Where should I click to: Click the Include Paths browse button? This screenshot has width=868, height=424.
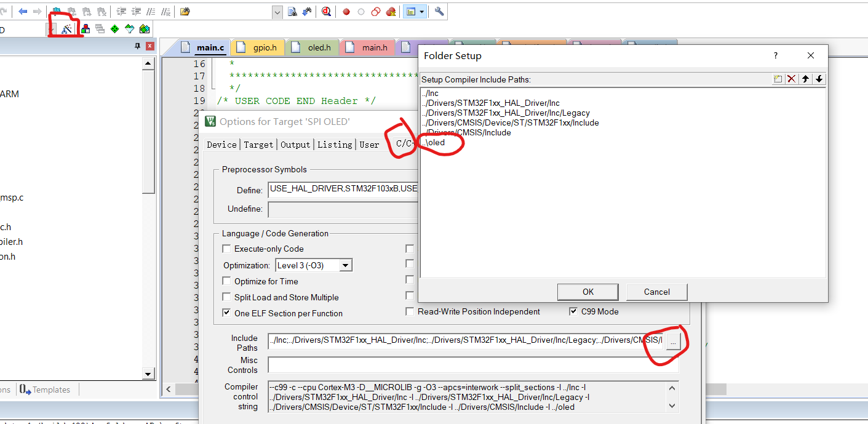click(x=673, y=342)
